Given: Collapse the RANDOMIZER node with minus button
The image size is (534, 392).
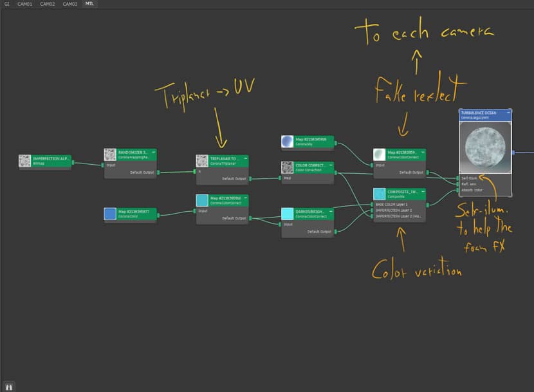Looking at the screenshot, I should click(x=154, y=151).
